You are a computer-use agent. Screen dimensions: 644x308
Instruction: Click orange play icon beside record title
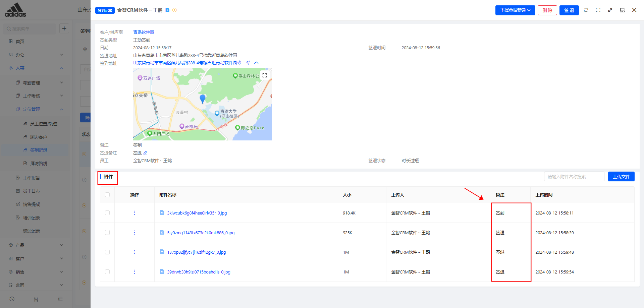point(174,10)
